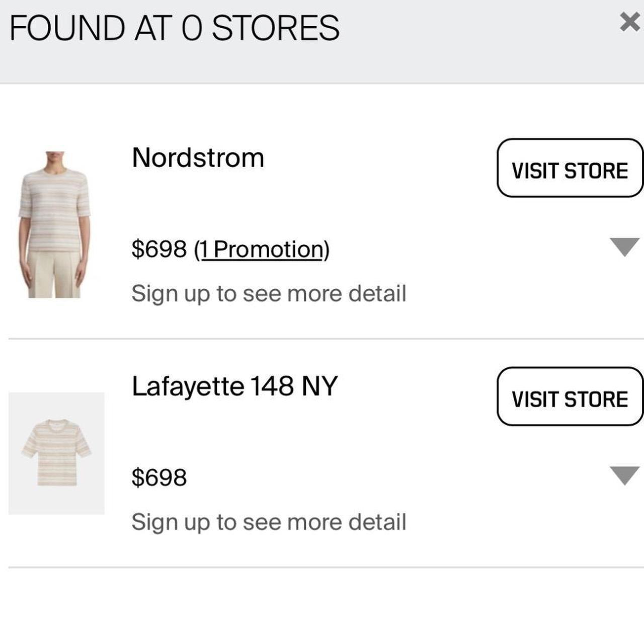
Task: Open the 1 Promotion link under Nordstrom
Action: [262, 248]
